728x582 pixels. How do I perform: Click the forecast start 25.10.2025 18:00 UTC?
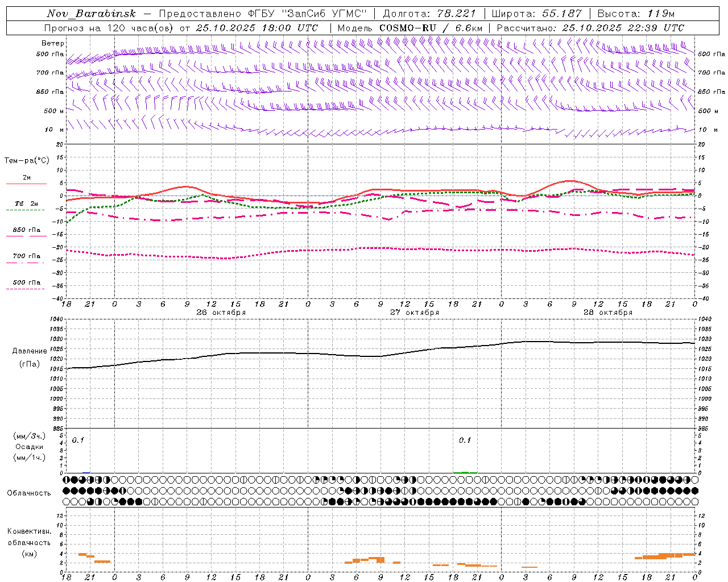(x=257, y=28)
